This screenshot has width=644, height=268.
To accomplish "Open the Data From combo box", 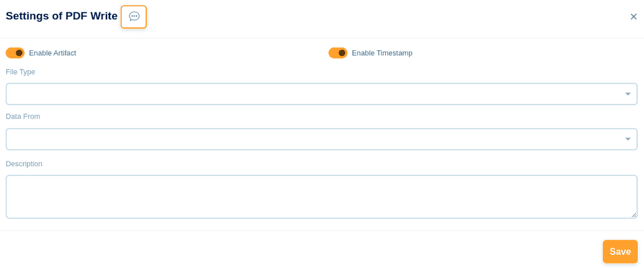I will click(x=311, y=139).
